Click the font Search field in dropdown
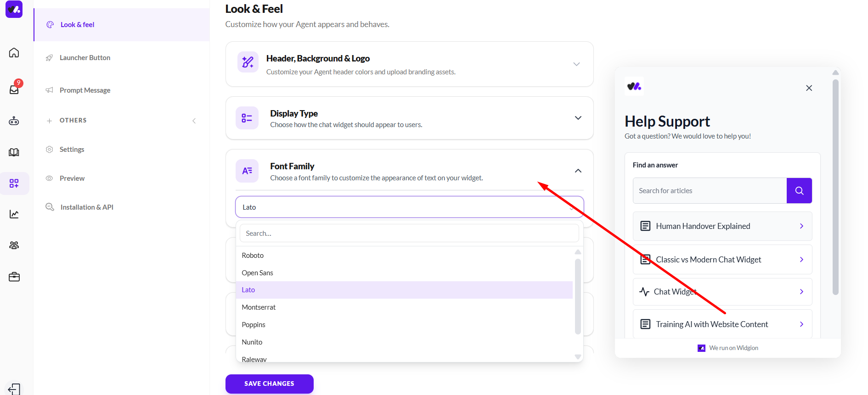 (409, 234)
